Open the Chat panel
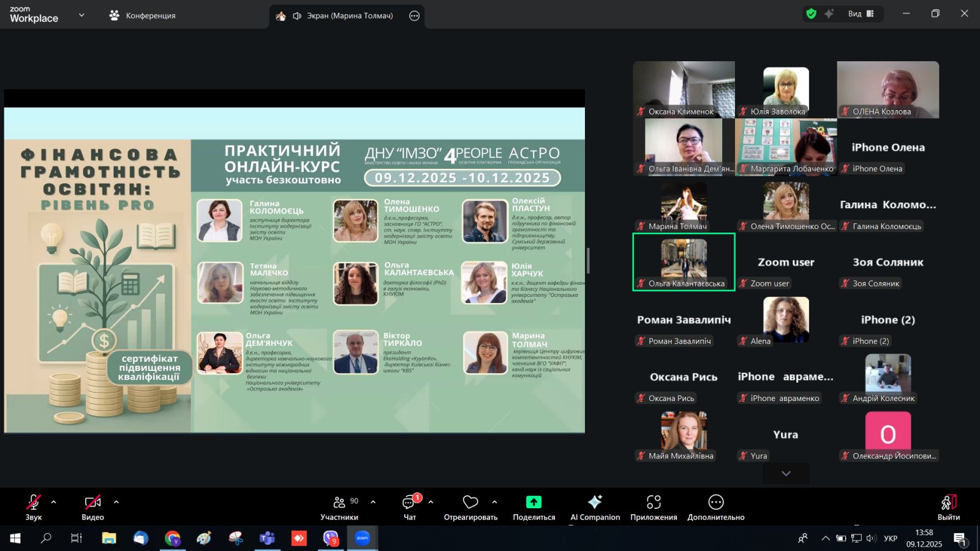This screenshot has height=551, width=980. tap(409, 503)
